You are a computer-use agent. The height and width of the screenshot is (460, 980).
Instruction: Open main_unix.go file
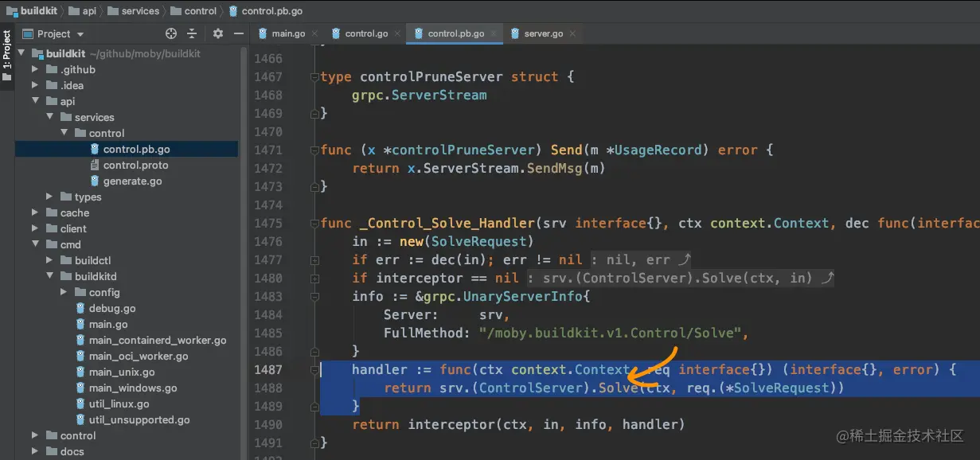[122, 372]
